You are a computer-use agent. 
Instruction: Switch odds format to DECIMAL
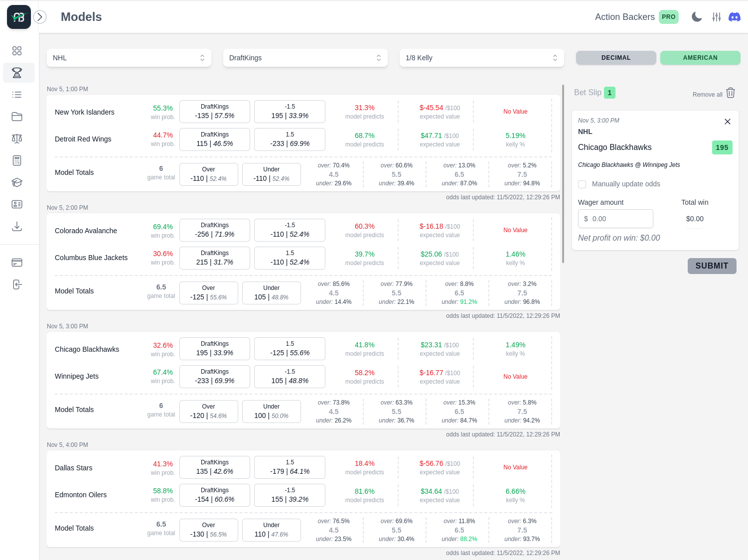[616, 58]
